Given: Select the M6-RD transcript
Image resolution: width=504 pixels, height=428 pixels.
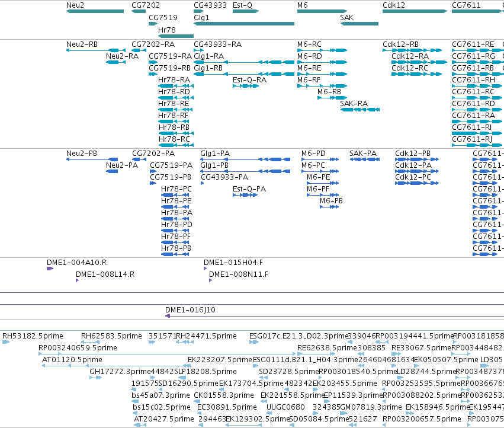Looking at the screenshot, I should [x=322, y=62].
